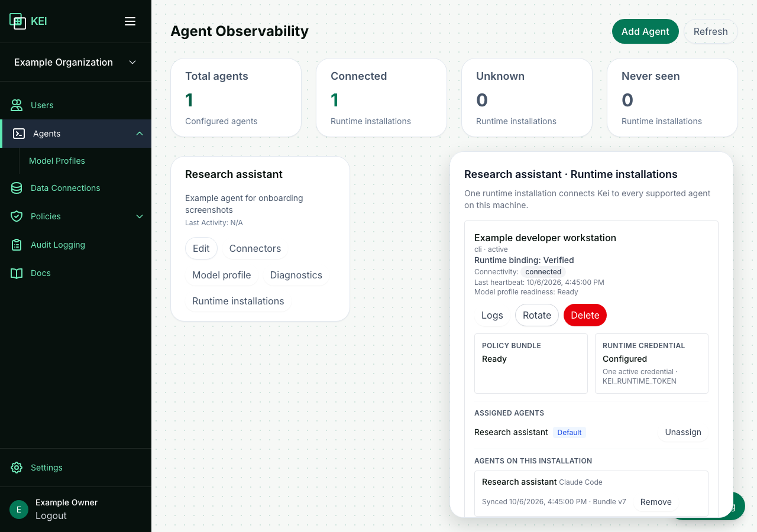Viewport: 757px width, 532px height.
Task: Click the Example Owner avatar
Action: [19, 510]
